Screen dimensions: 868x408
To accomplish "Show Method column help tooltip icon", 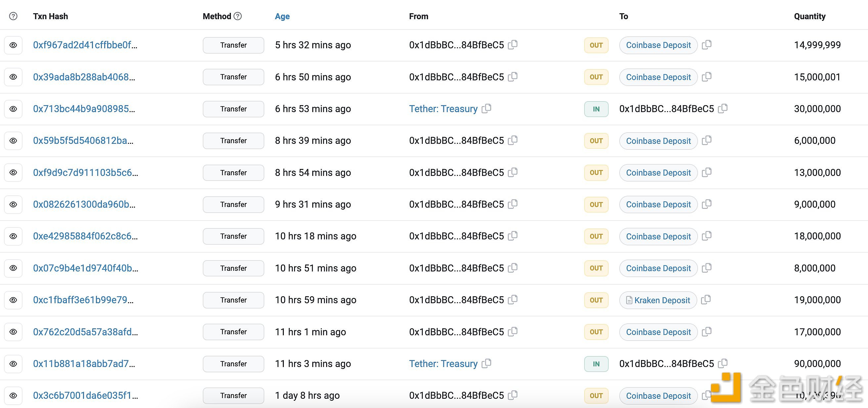I will 238,16.
